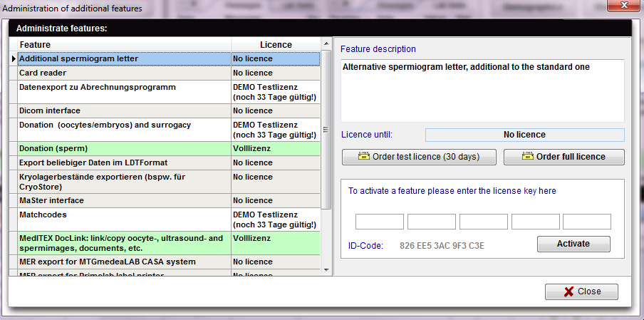Click the cart icon on Order full licence
644x320 pixels.
[x=528, y=156]
